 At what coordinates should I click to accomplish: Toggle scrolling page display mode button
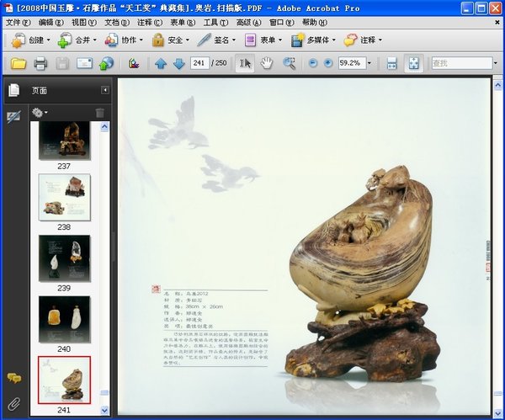[x=391, y=63]
